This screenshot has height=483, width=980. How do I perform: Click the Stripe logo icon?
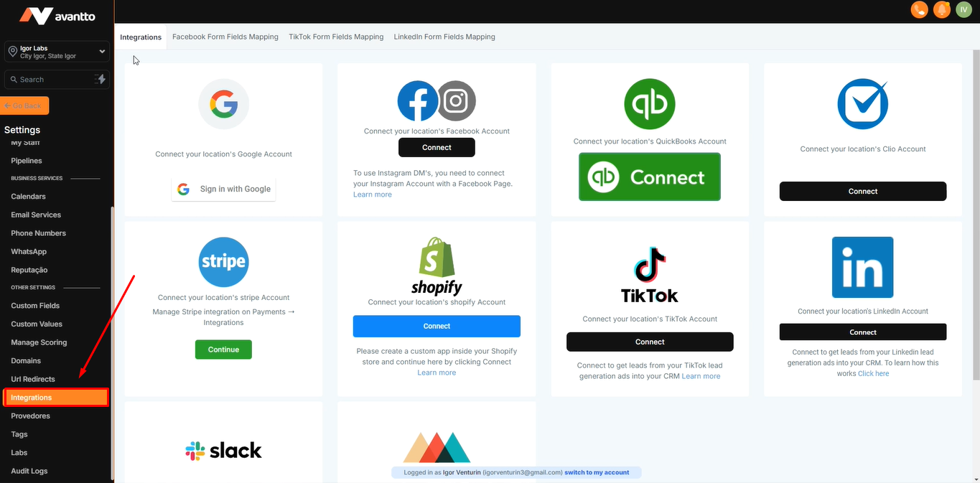[x=223, y=262]
